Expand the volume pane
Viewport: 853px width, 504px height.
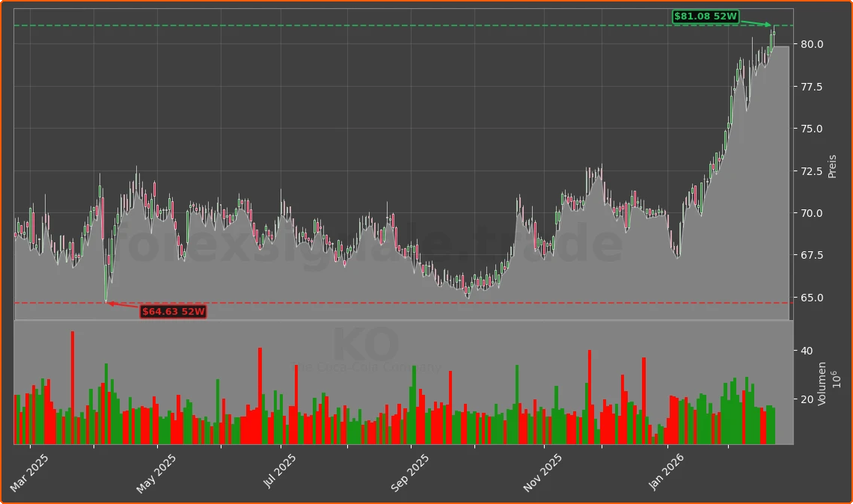(397, 320)
